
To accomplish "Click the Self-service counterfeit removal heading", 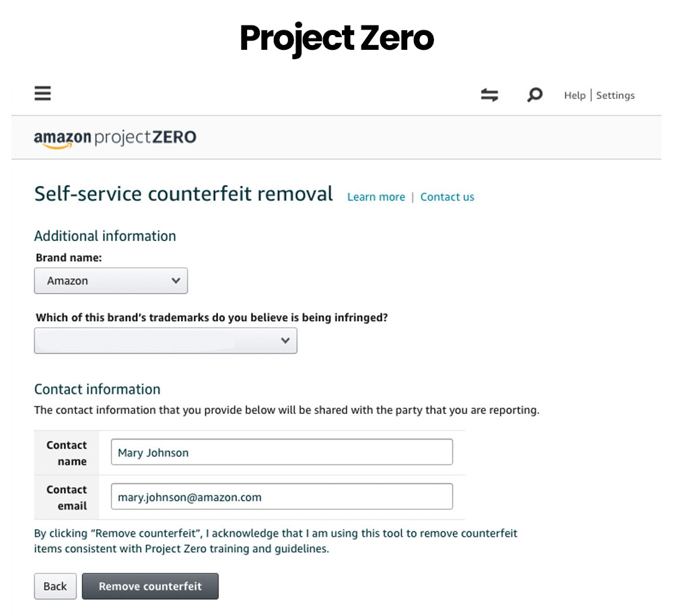I will point(183,193).
